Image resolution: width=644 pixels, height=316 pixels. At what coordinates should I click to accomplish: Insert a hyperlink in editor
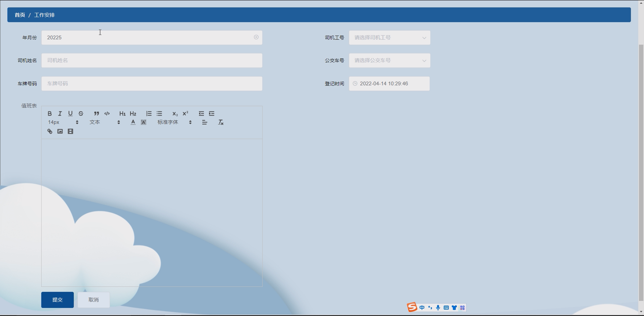tap(49, 131)
